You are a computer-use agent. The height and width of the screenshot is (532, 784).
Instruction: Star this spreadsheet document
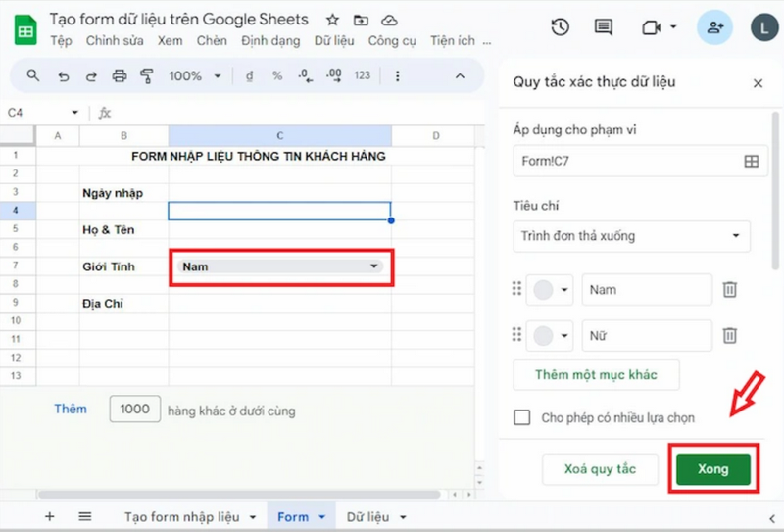[x=332, y=20]
